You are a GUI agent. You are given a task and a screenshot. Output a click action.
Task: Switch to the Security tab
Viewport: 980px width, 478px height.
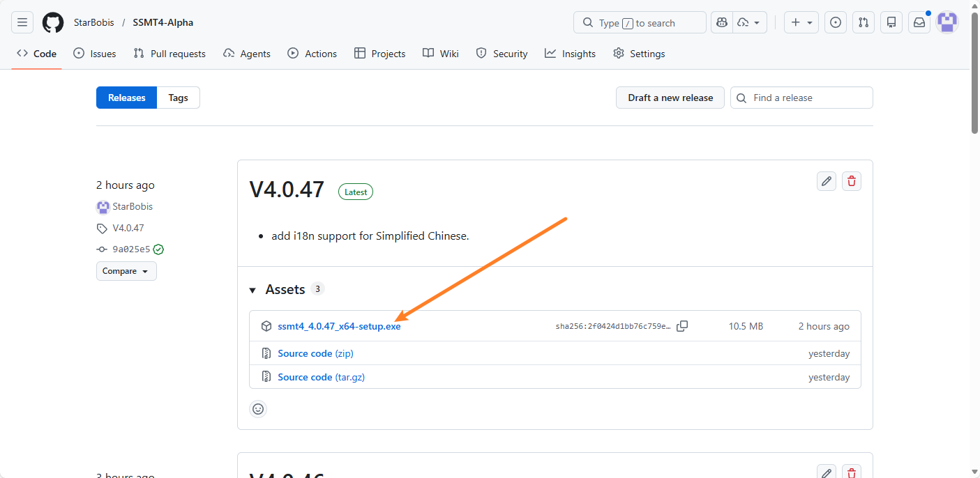pyautogui.click(x=502, y=54)
